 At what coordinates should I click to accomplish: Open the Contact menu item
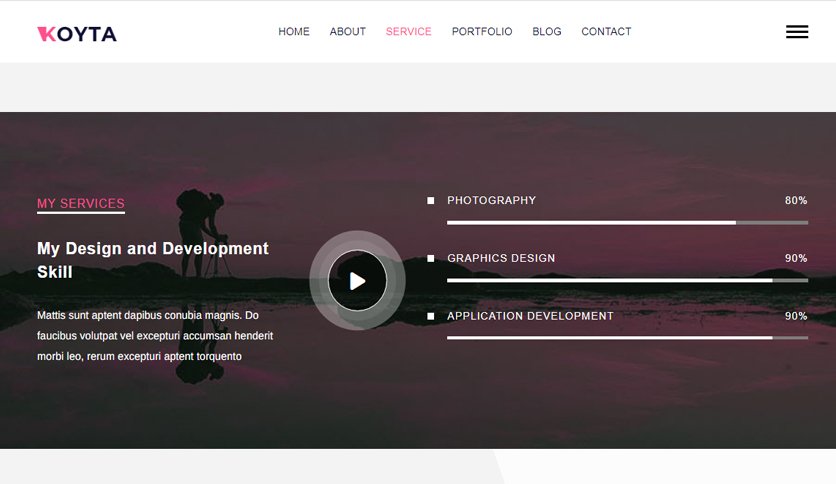pos(606,31)
